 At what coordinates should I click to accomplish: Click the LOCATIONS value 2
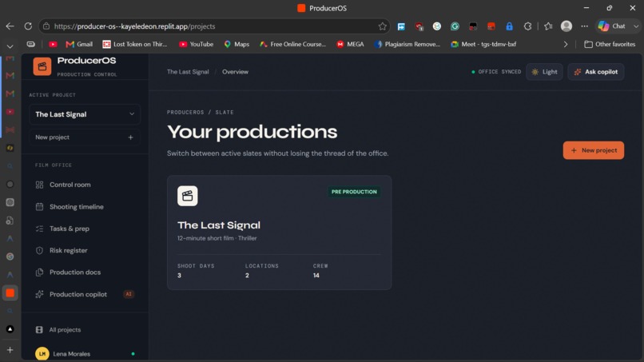(x=247, y=276)
